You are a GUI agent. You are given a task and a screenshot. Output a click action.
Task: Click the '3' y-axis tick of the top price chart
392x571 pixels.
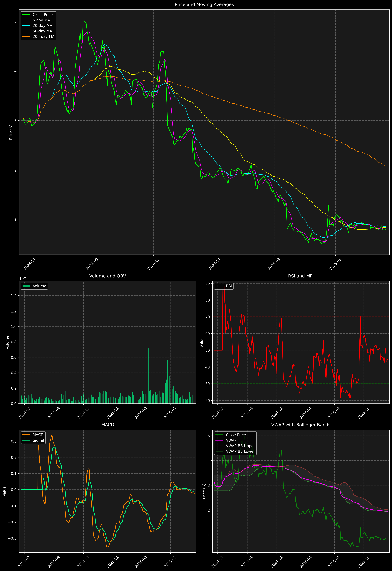(15, 121)
